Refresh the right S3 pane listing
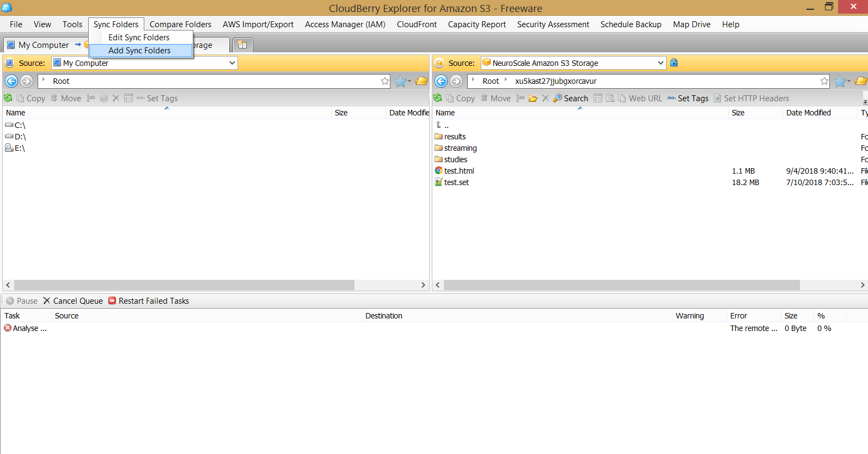This screenshot has width=868, height=454. [438, 98]
